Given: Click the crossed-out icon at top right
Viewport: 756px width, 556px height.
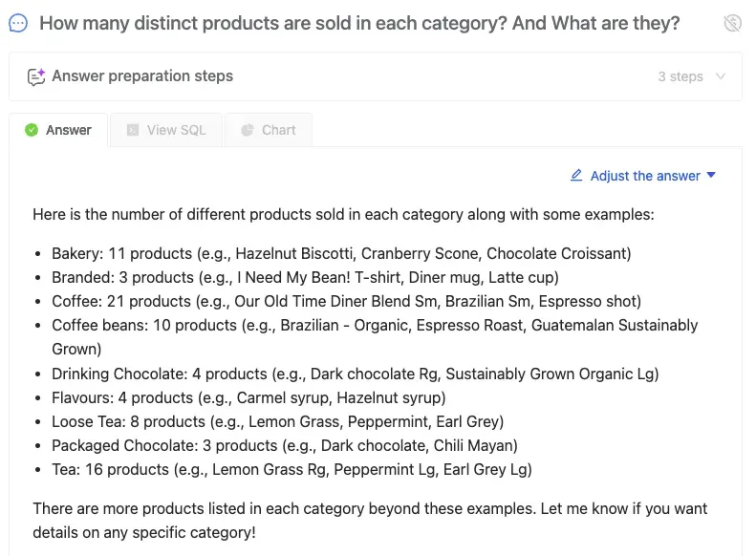Looking at the screenshot, I should point(733,23).
